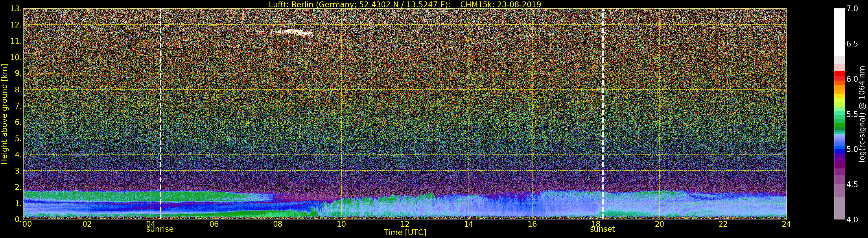Pick the white 7.0 region of colorbar

tap(839, 32)
